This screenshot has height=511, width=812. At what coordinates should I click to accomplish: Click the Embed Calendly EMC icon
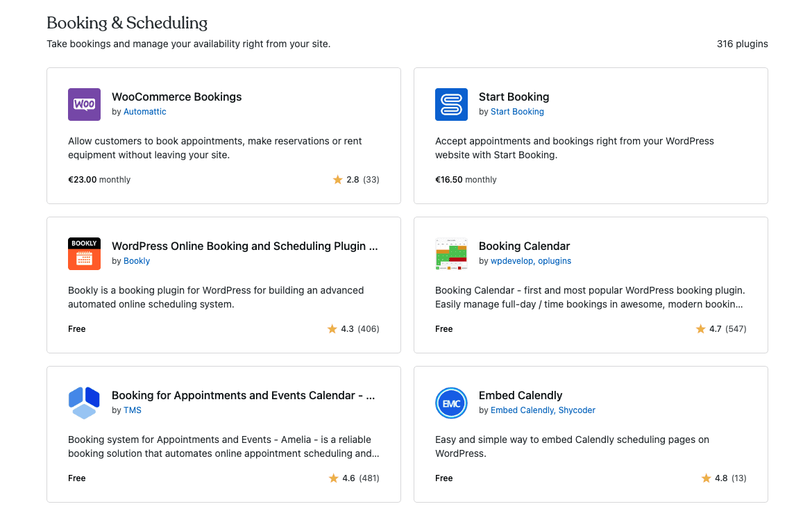click(x=451, y=403)
